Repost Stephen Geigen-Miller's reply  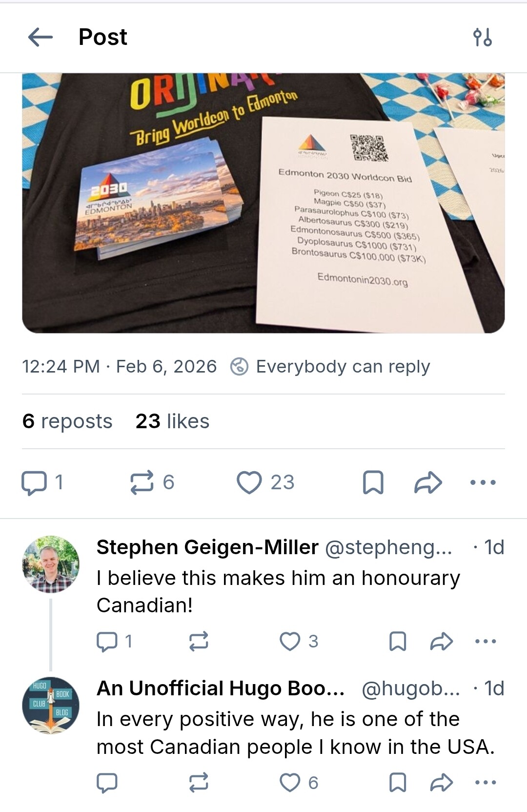click(x=199, y=641)
